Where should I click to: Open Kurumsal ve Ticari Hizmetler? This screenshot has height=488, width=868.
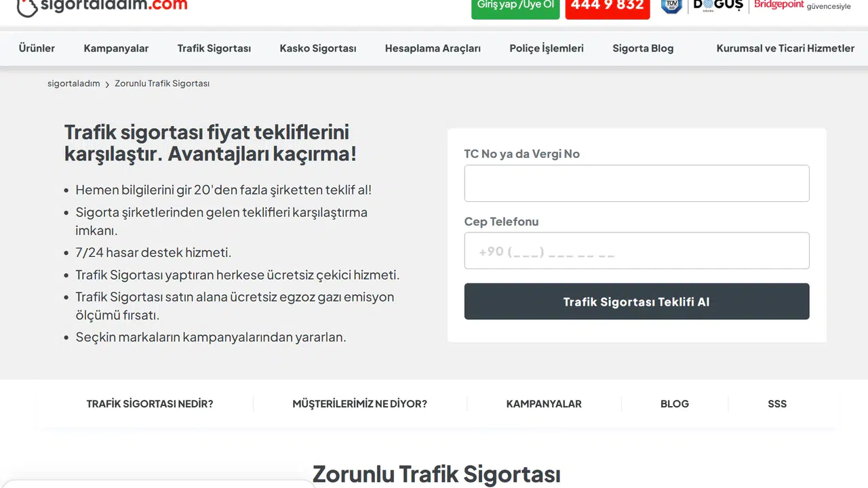(785, 48)
